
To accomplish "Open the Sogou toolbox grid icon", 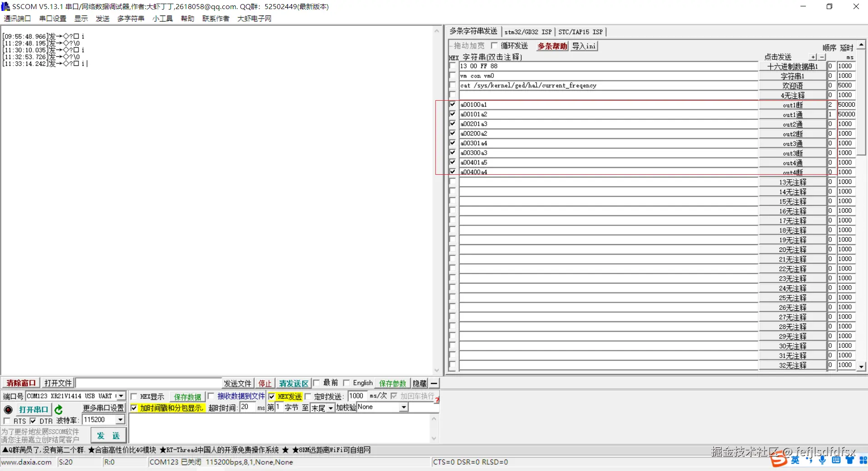I will 863,460.
